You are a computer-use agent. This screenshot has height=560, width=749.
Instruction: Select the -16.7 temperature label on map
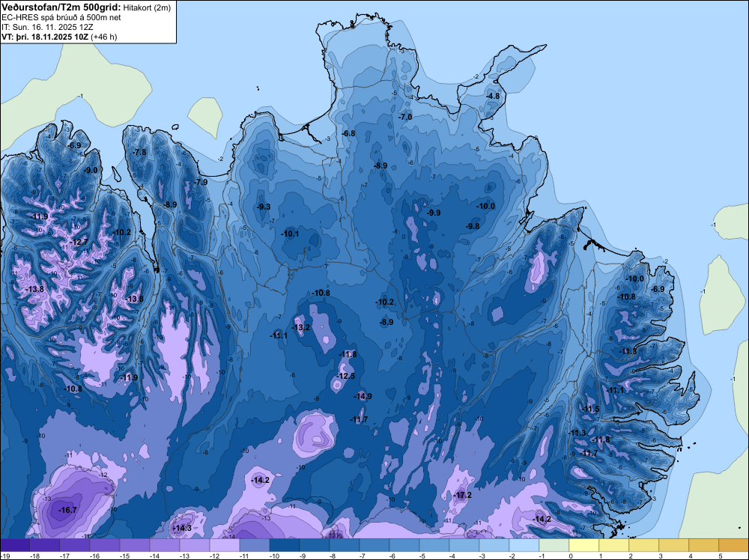[x=67, y=510]
